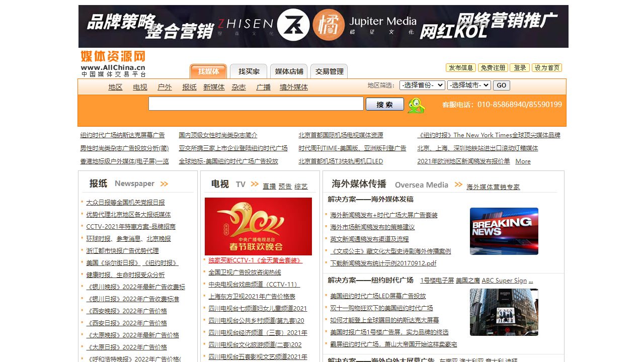Screen dimensions: 644x362
Task: Click inside the main search input box
Action: [x=256, y=104]
